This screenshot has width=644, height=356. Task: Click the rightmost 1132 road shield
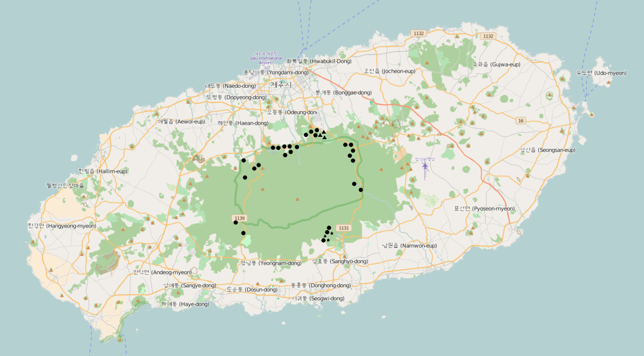pos(488,36)
